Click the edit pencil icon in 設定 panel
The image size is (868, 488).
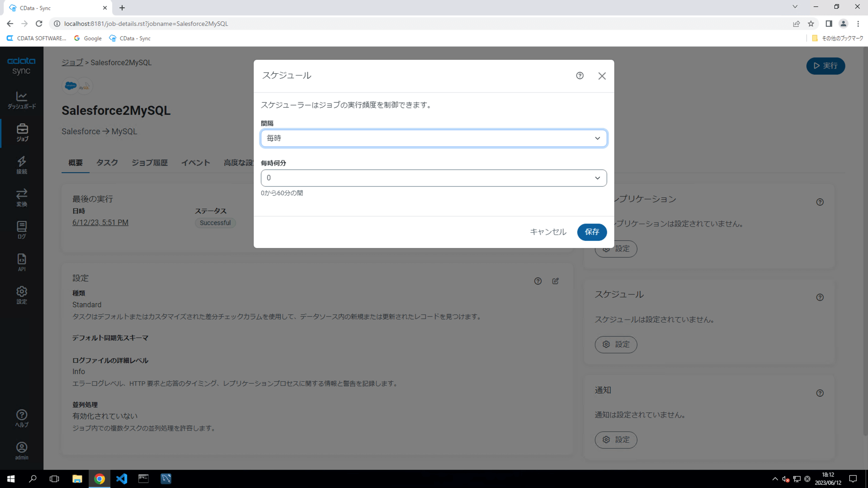click(x=555, y=281)
